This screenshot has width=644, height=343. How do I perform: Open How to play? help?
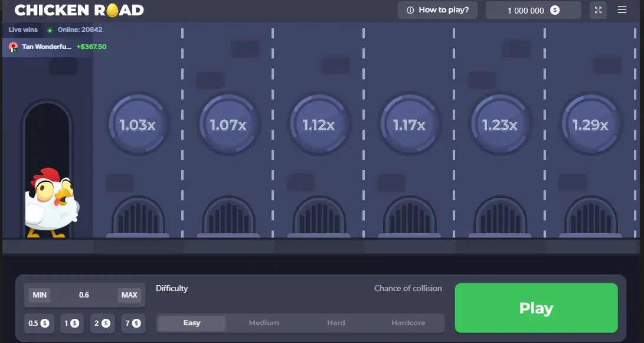pyautogui.click(x=437, y=10)
